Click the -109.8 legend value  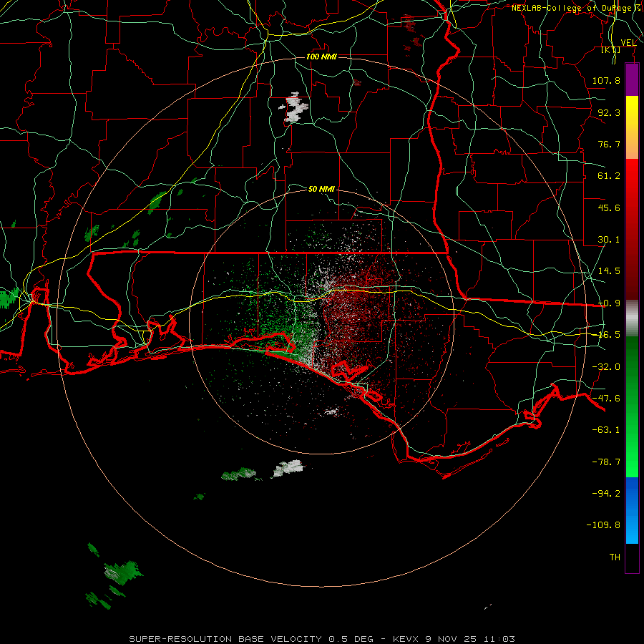(x=603, y=525)
